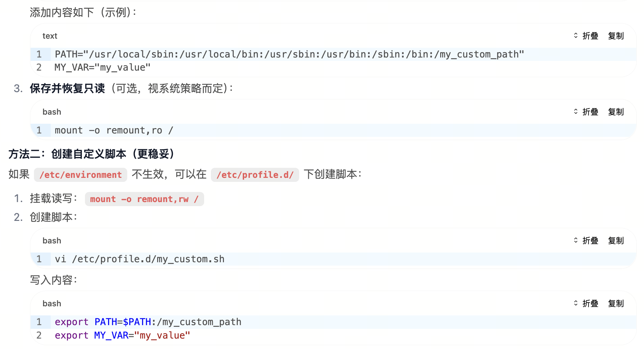
Task: Copy the text block containing MY_VAR
Action: click(615, 36)
